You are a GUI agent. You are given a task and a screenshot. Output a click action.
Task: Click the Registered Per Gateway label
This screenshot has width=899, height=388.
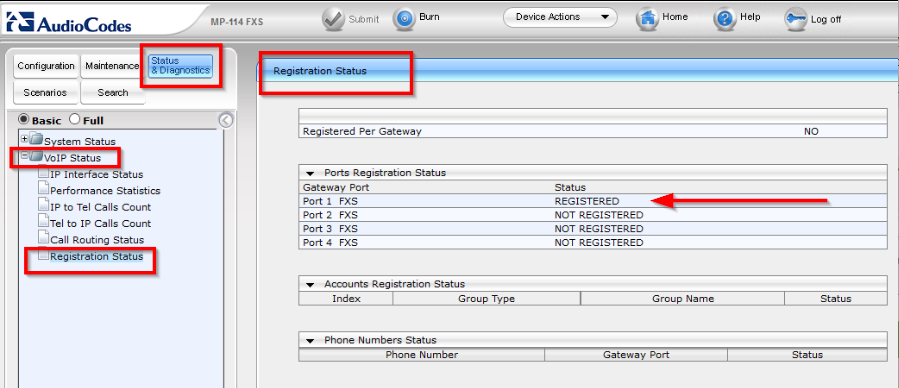tap(362, 131)
